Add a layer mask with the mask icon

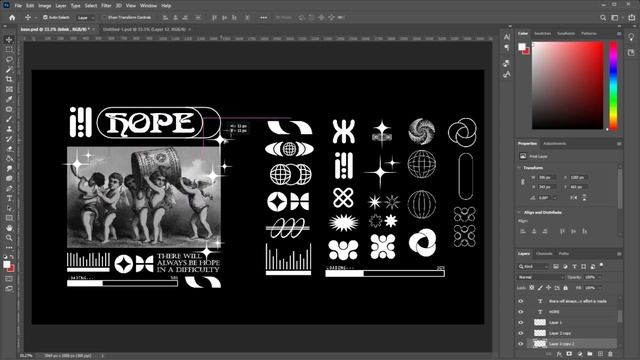coord(569,354)
